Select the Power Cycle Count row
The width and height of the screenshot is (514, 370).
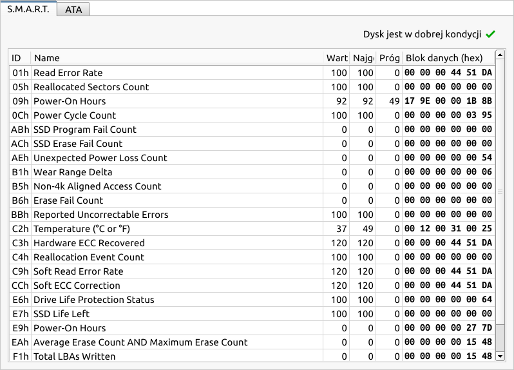252,115
